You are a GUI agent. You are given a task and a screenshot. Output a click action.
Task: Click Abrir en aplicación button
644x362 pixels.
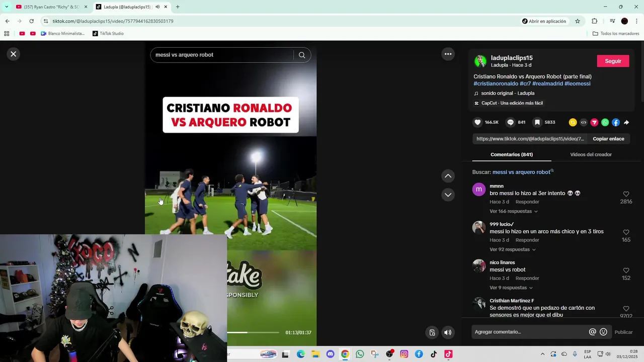click(544, 21)
